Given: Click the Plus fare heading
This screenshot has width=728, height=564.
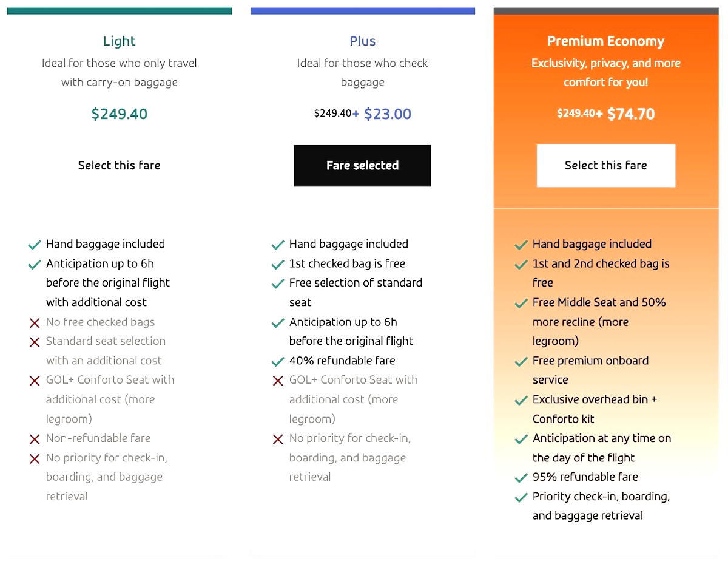Looking at the screenshot, I should click(363, 41).
